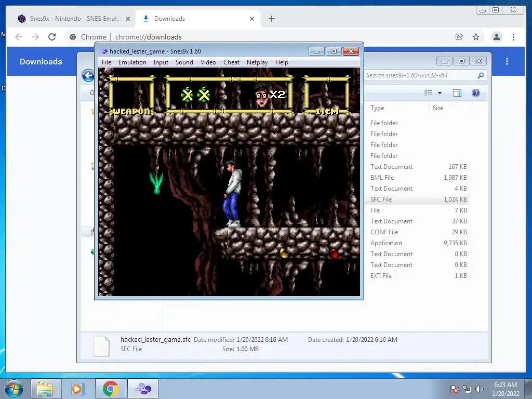532x399 pixels.
Task: Click the hacked_lester_game.sfc filename in details pane
Action: coord(155,339)
